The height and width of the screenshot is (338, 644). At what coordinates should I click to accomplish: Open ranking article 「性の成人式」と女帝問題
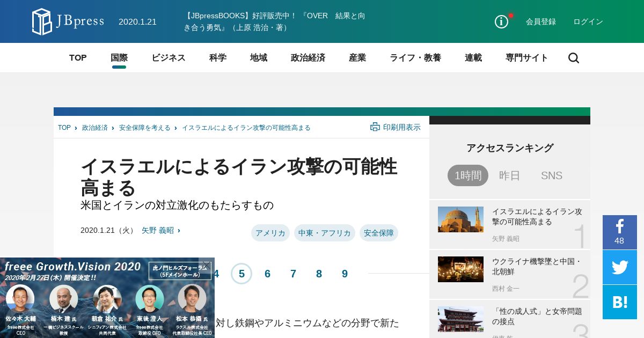537,316
